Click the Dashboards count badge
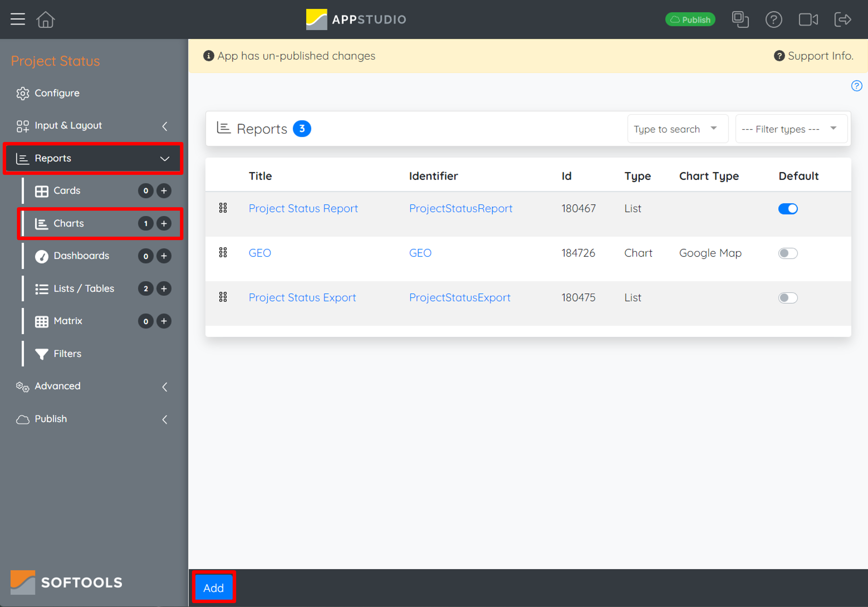The image size is (868, 607). tap(146, 256)
